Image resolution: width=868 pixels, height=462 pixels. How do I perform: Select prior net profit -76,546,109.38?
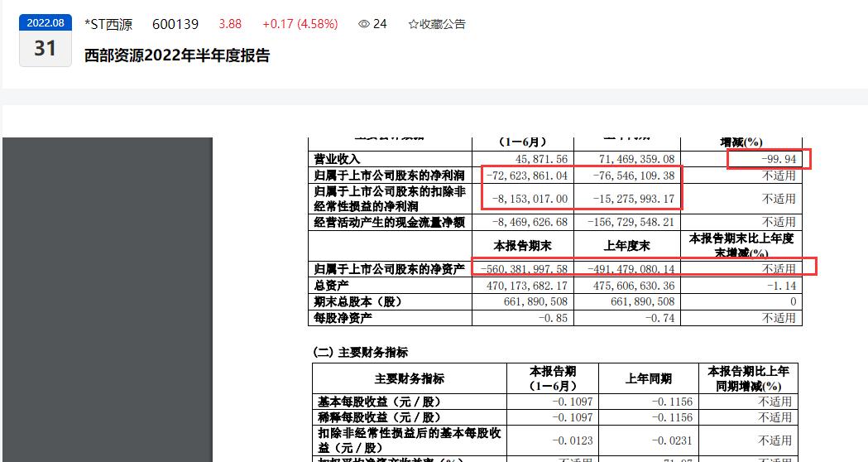tap(633, 176)
